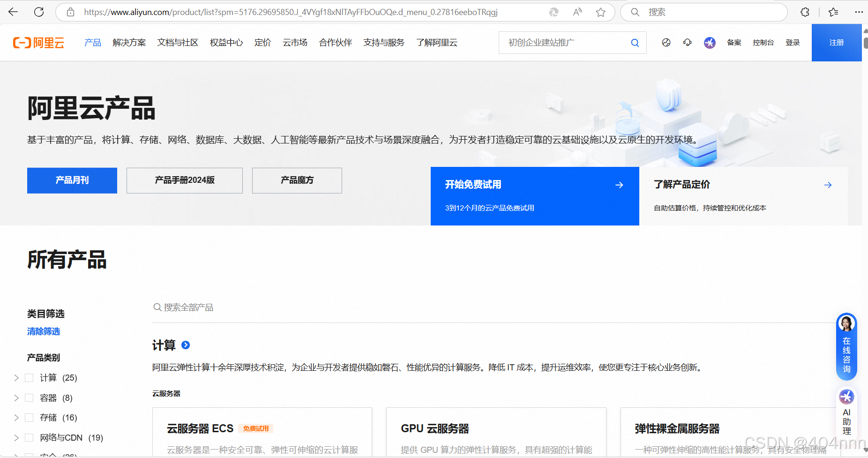Open 在线咨询 floating avatar widget
Image resolution: width=868 pixels, height=458 pixels.
[x=846, y=346]
